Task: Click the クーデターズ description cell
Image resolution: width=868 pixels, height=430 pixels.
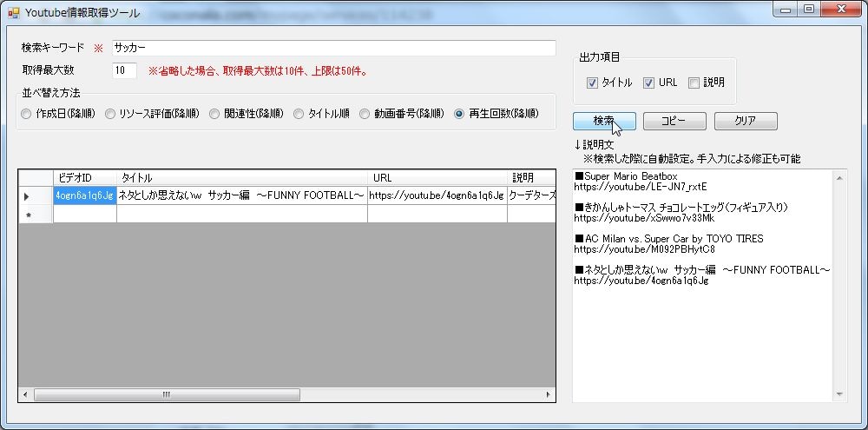Action: click(x=531, y=195)
